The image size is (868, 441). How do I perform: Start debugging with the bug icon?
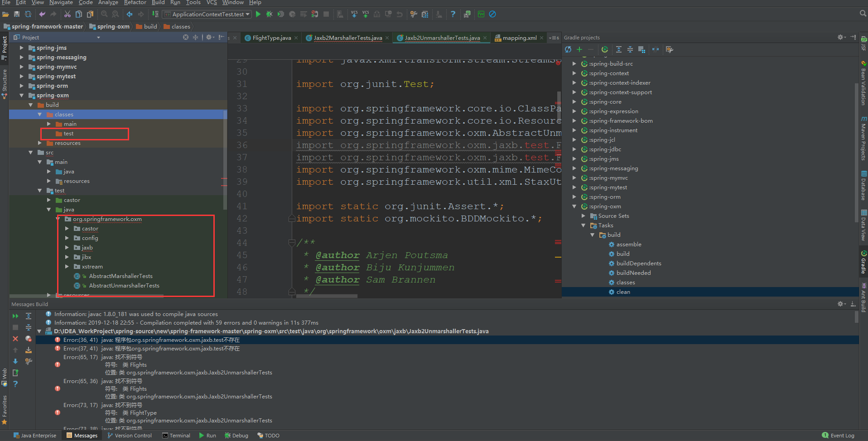[270, 14]
